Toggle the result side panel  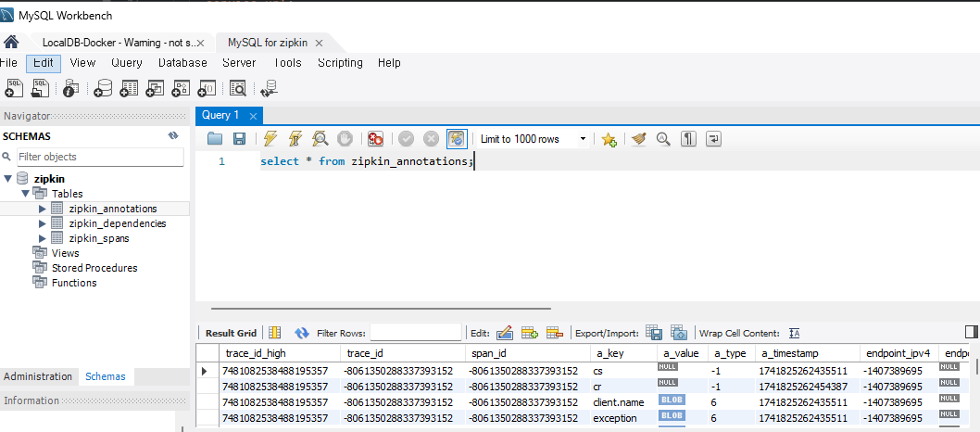(x=972, y=332)
